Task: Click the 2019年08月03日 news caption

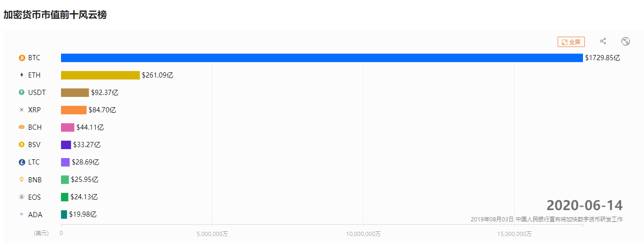Action: pyautogui.click(x=547, y=219)
